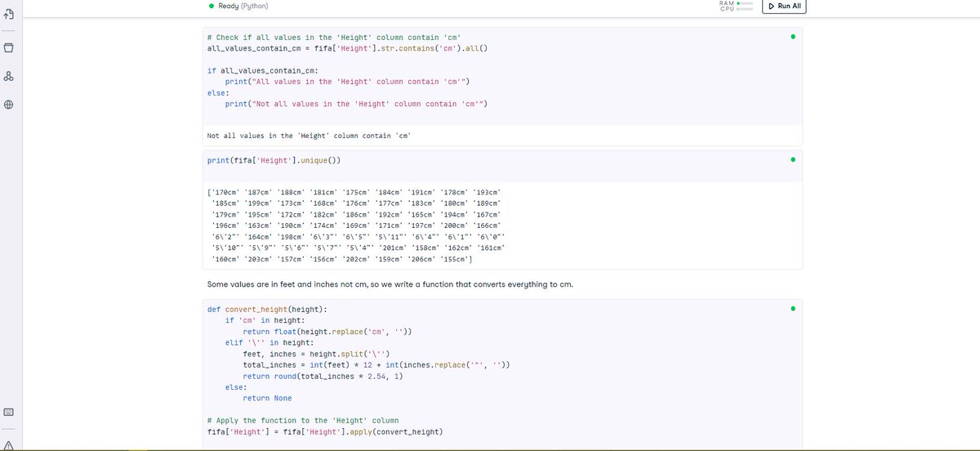Screen dimensions: 980x451
Task: Click the CPU usage indicator bar
Action: (x=744, y=9)
